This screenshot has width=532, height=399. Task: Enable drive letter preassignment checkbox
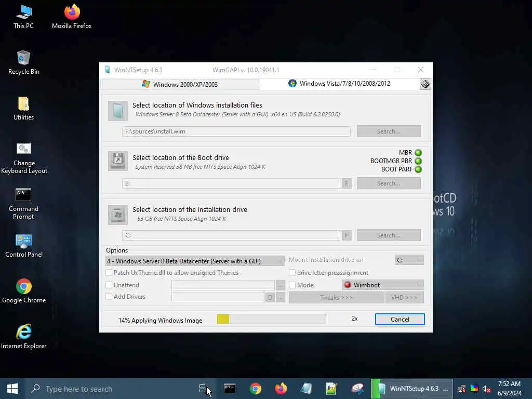[292, 272]
